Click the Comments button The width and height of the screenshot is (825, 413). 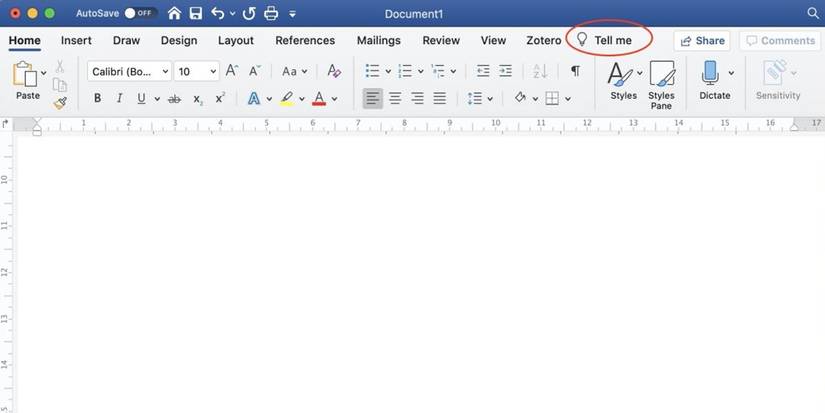[781, 41]
